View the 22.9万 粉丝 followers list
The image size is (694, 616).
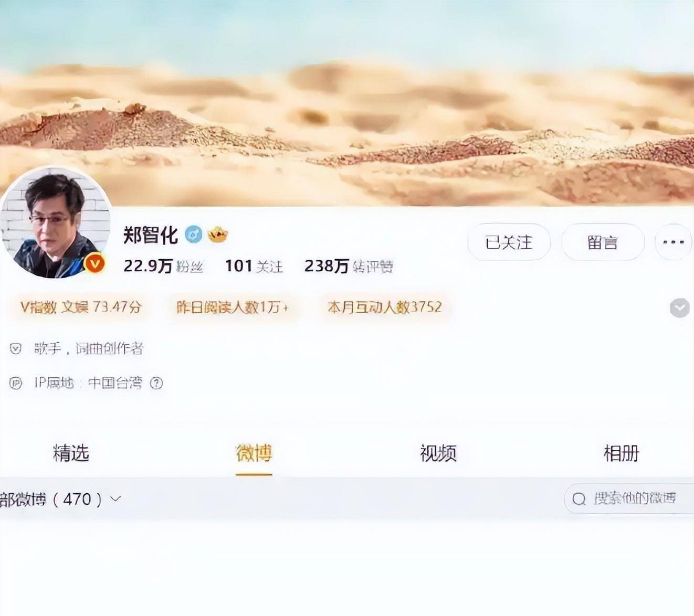pos(163,267)
